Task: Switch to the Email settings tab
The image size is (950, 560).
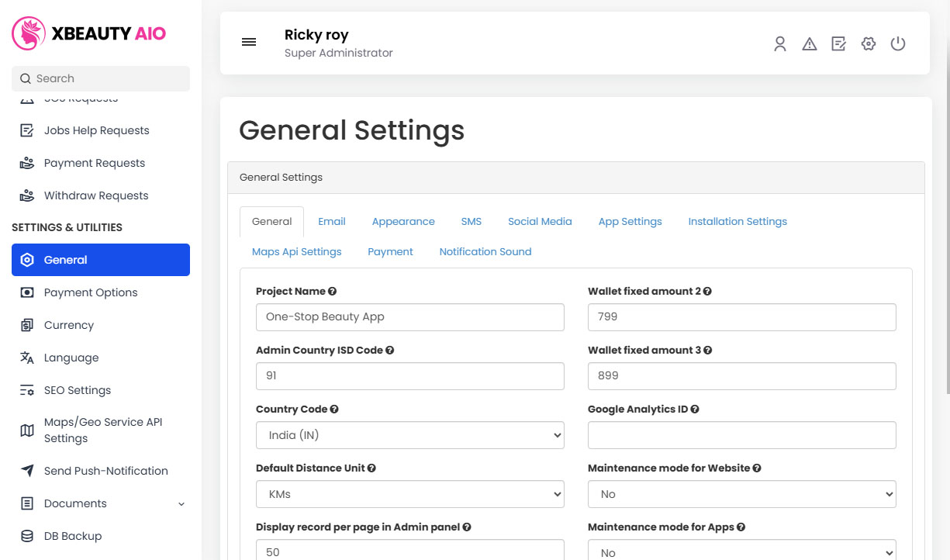Action: [332, 221]
